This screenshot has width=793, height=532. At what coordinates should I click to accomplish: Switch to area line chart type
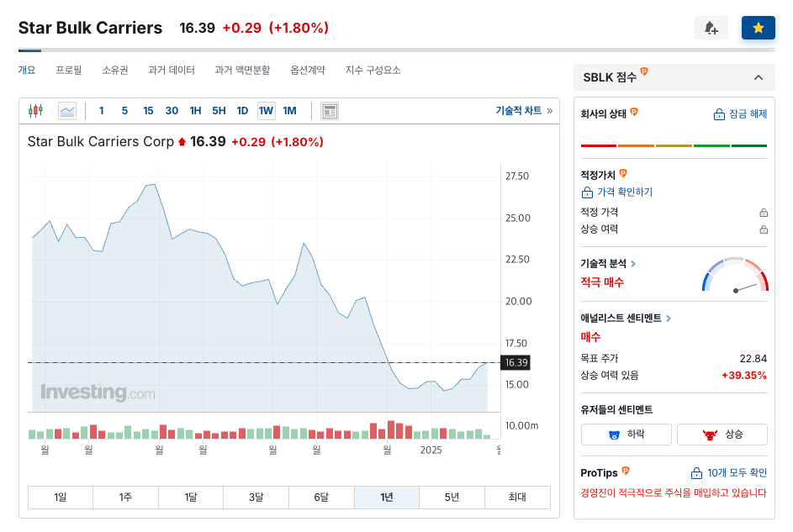[66, 111]
